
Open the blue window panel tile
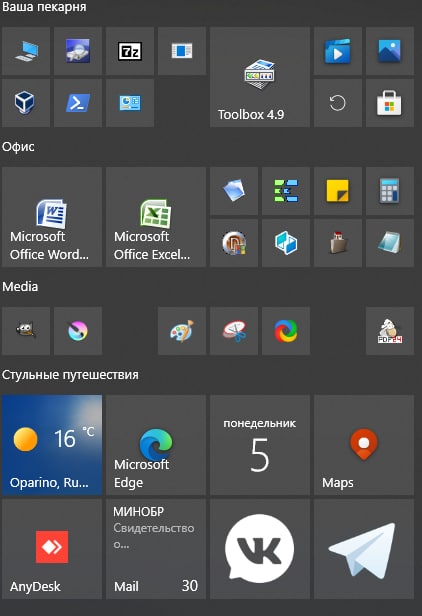[182, 51]
